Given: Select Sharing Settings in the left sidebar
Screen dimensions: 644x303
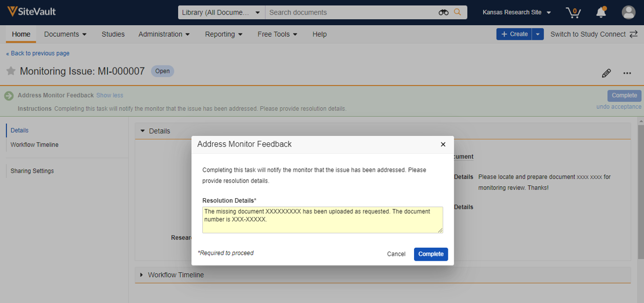Looking at the screenshot, I should click(x=32, y=171).
